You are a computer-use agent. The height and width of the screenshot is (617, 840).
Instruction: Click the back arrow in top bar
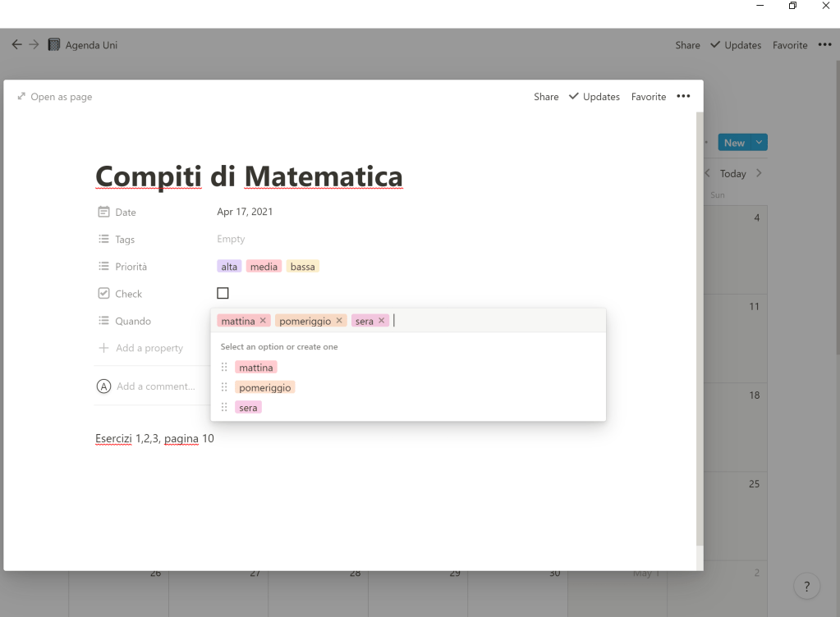[16, 45]
